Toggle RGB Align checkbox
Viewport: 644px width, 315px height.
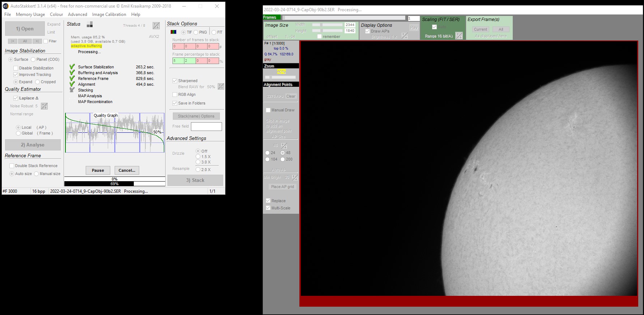pyautogui.click(x=175, y=94)
